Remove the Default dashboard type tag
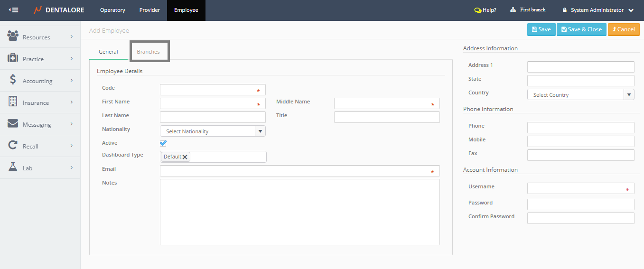The image size is (644, 269). [x=185, y=157]
